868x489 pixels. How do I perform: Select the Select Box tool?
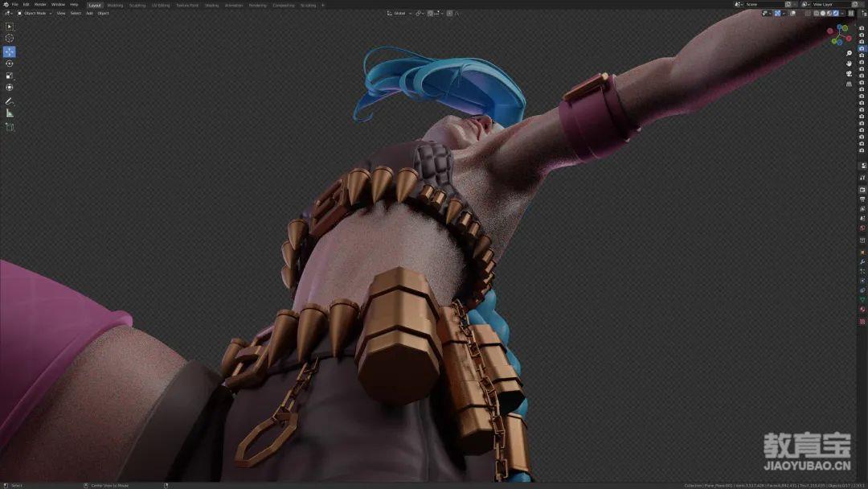click(10, 26)
